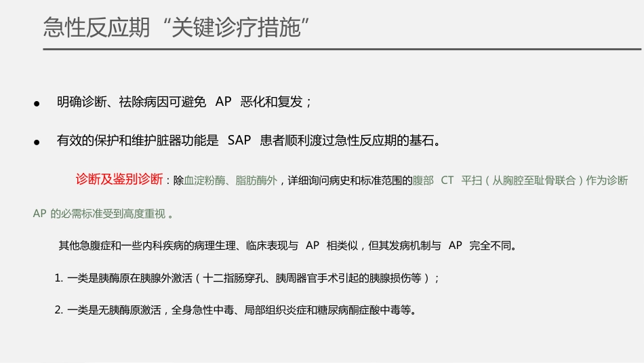Click the green text 腹部 CT 平扫（从胸腔至耻骨联合）

498,180
